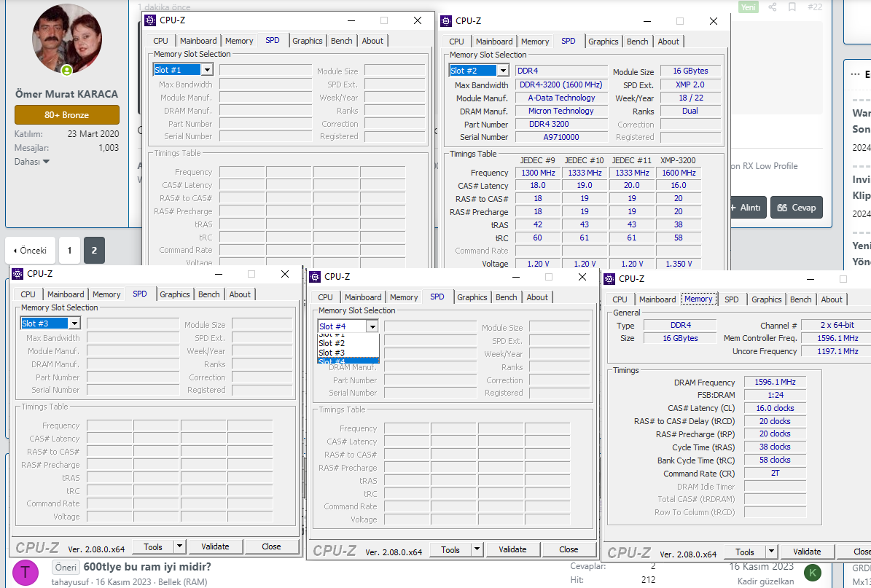The height and width of the screenshot is (588, 871).
Task: Click the Command Rate value 2T
Action: (x=775, y=473)
